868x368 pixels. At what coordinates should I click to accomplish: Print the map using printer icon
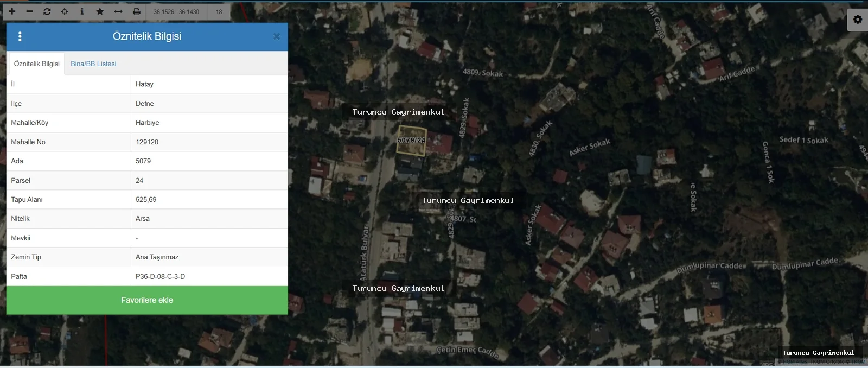pyautogui.click(x=137, y=11)
